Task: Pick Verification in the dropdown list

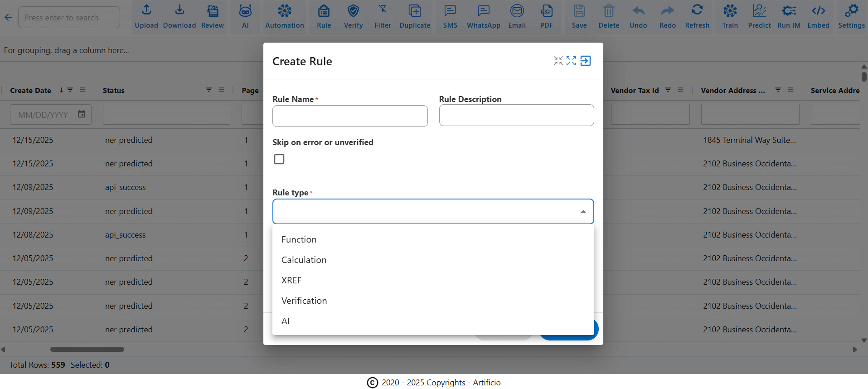Action: (x=304, y=301)
